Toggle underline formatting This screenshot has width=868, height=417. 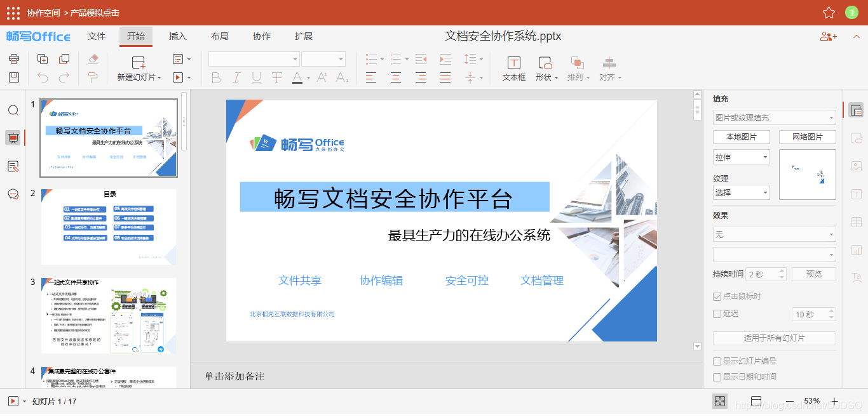[x=256, y=78]
